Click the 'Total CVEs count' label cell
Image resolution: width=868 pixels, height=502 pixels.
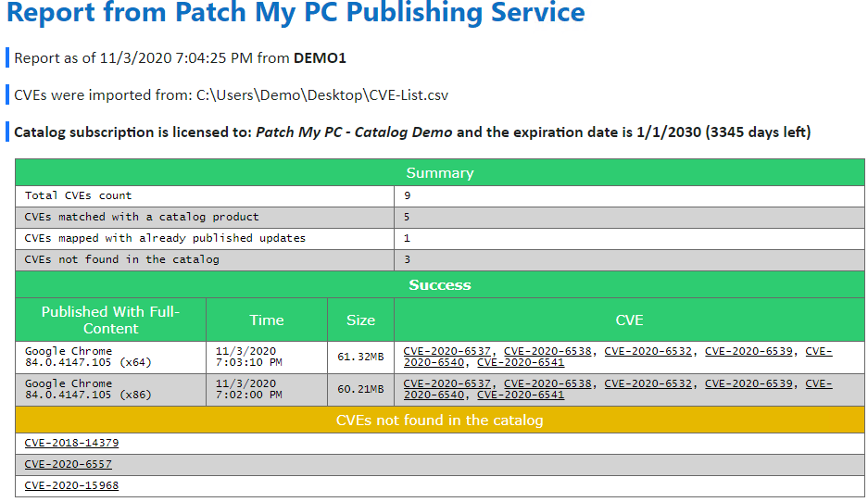205,196
